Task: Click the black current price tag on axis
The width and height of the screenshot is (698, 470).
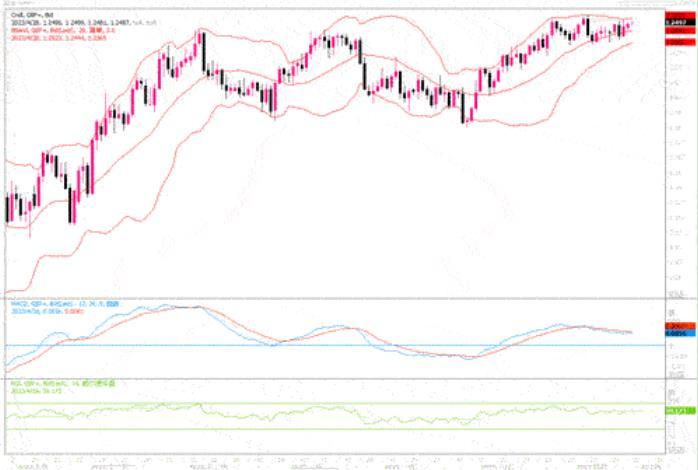Action: pos(680,22)
